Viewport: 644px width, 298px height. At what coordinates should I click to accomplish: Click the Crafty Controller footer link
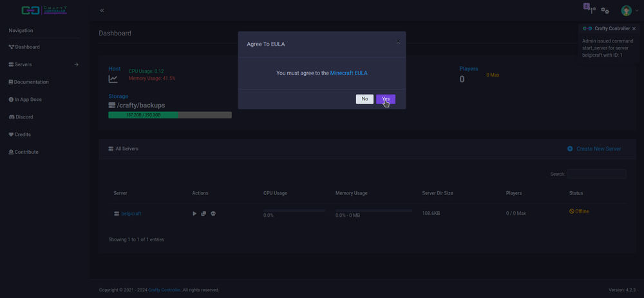164,290
